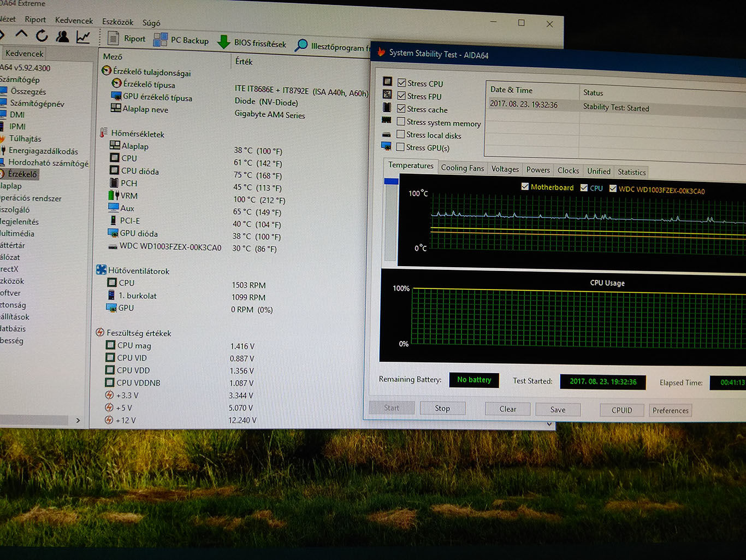Switch to the Temperatures tab
This screenshot has width=746, height=560.
tap(411, 166)
